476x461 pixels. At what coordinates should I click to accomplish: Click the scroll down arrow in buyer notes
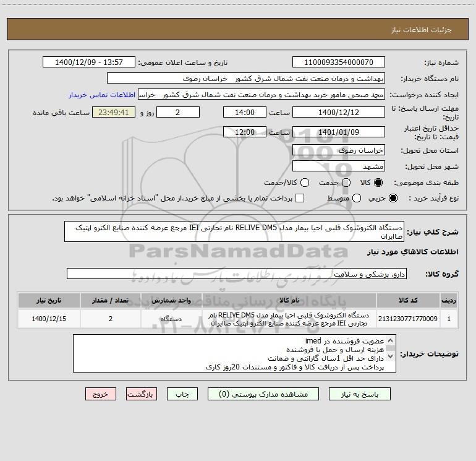390,356
